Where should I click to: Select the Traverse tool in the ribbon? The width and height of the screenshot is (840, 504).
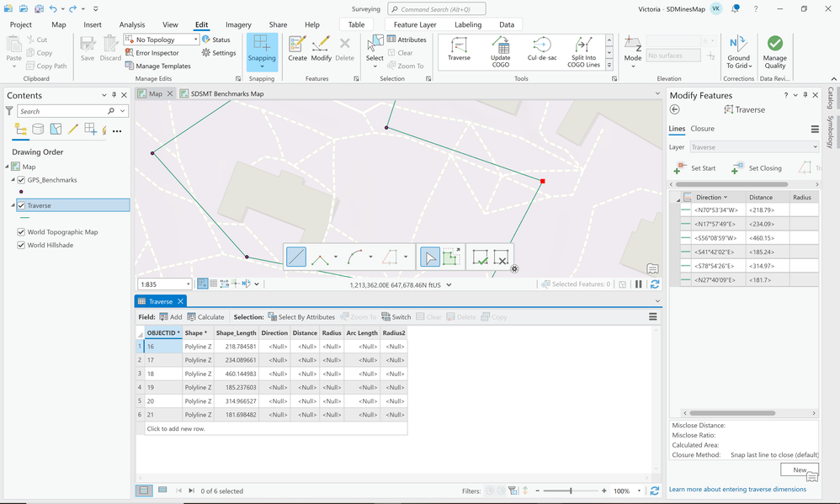[x=459, y=49]
